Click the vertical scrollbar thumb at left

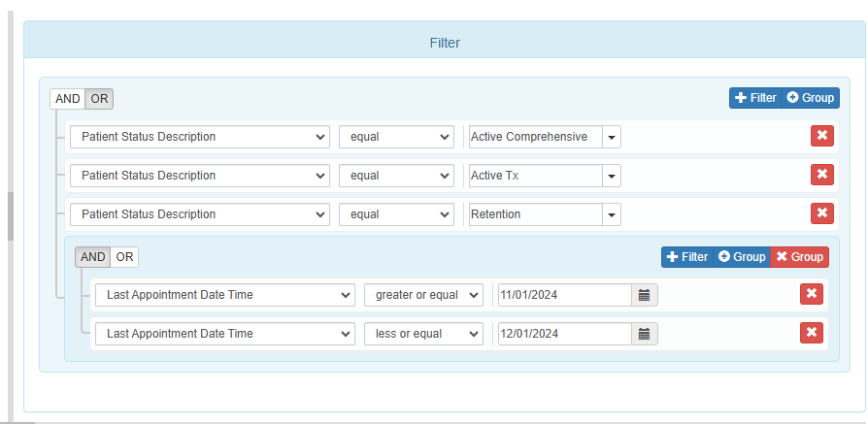[10, 216]
